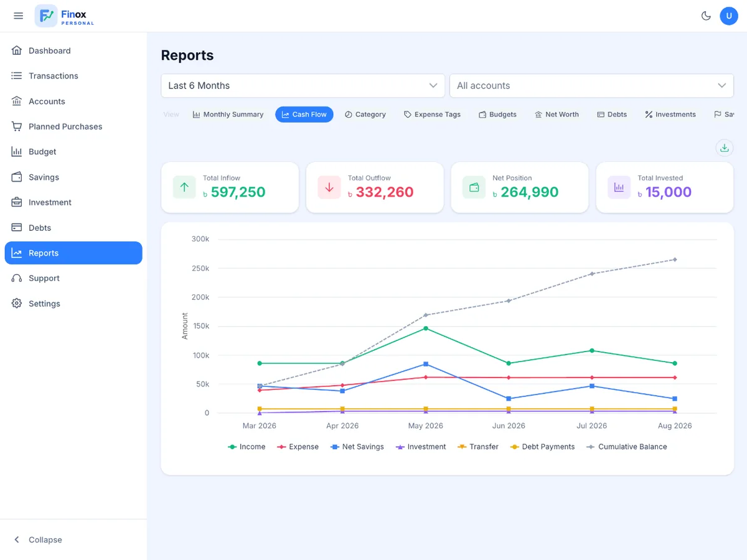Screen dimensions: 747x560
Task: Click the 15,000 invested value
Action: tap(669, 192)
